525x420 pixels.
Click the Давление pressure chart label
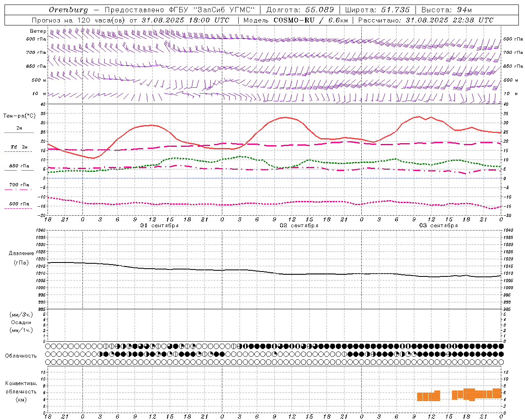point(21,253)
